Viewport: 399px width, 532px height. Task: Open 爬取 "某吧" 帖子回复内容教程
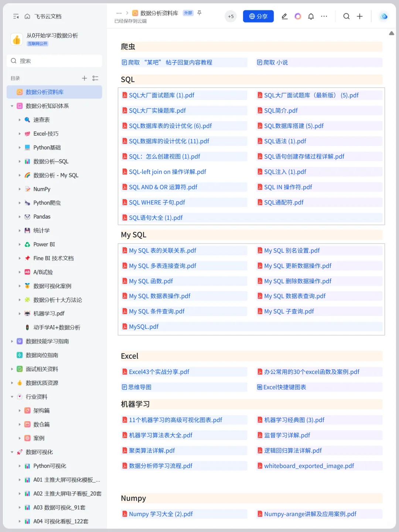tap(170, 62)
